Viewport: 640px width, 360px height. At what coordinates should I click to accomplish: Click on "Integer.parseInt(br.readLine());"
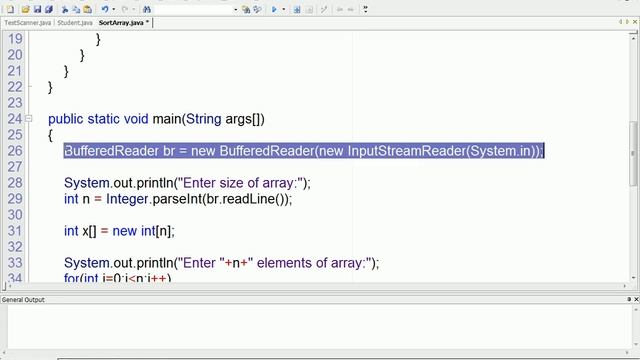199,199
